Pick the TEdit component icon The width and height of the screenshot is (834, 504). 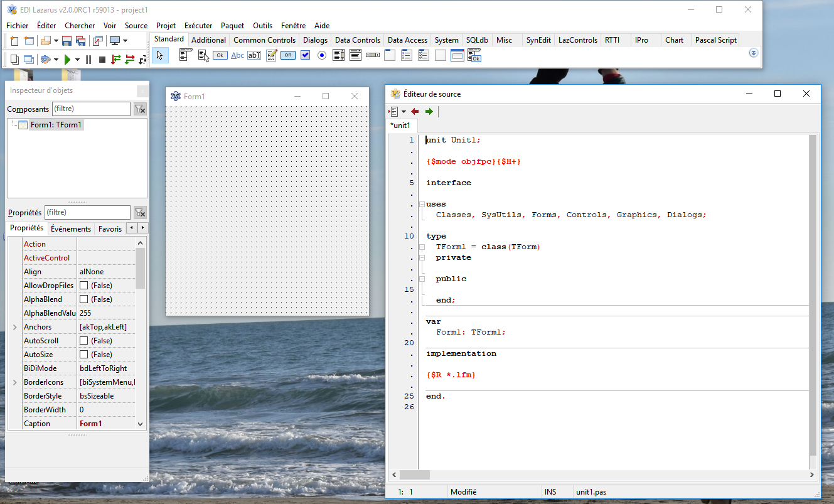tap(254, 55)
